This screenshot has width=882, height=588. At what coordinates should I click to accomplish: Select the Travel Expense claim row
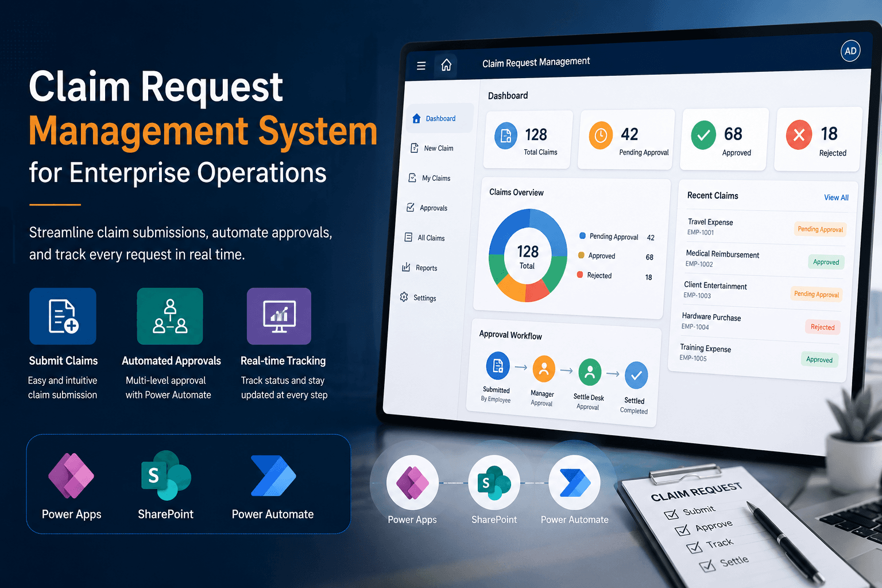(x=766, y=227)
